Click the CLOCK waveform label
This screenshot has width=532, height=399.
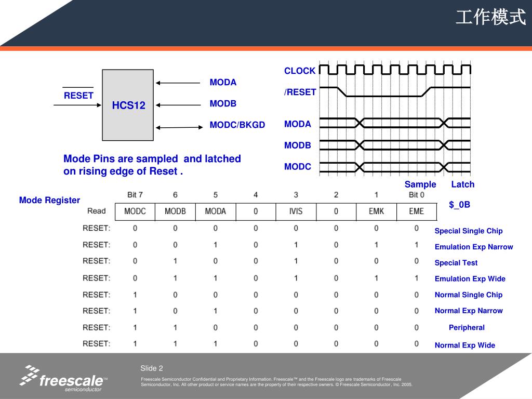tap(300, 71)
